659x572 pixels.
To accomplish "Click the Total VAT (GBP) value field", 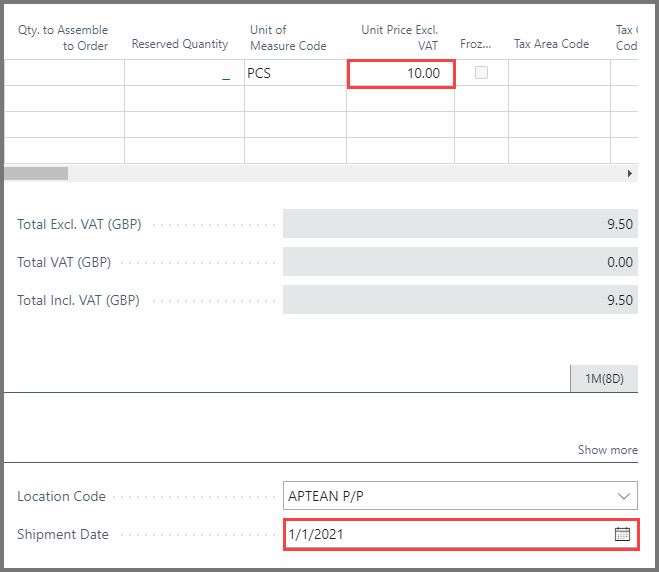I will (x=460, y=262).
